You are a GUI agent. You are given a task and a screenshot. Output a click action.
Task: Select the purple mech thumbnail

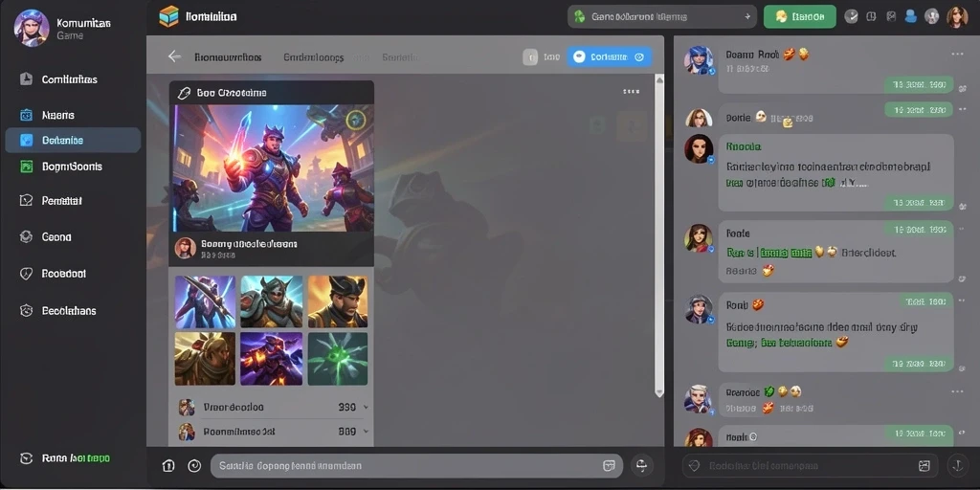271,358
